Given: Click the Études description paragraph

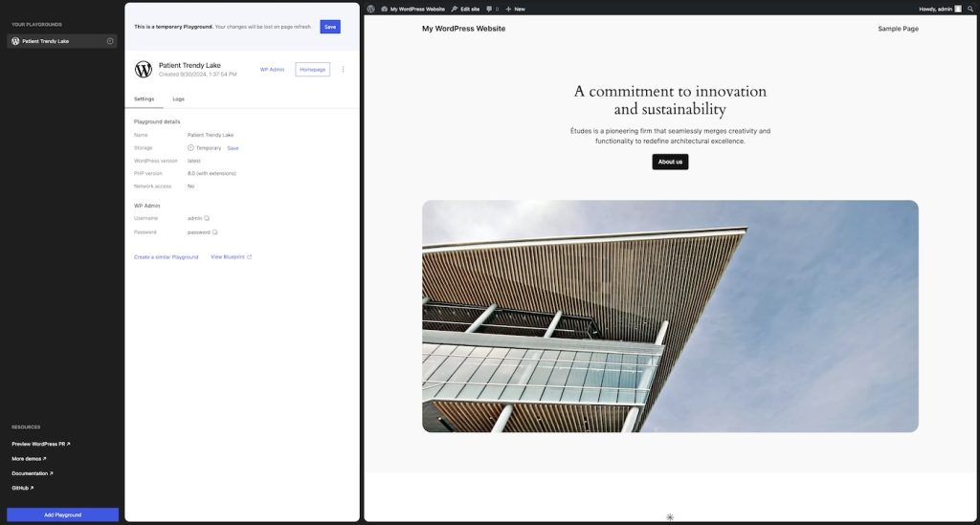Looking at the screenshot, I should (x=670, y=136).
